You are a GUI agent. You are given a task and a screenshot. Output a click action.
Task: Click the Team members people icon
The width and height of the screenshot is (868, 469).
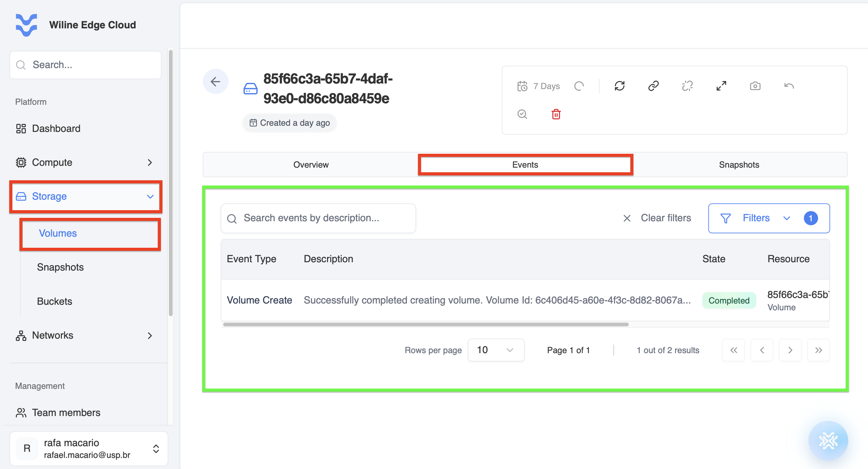(x=21, y=413)
